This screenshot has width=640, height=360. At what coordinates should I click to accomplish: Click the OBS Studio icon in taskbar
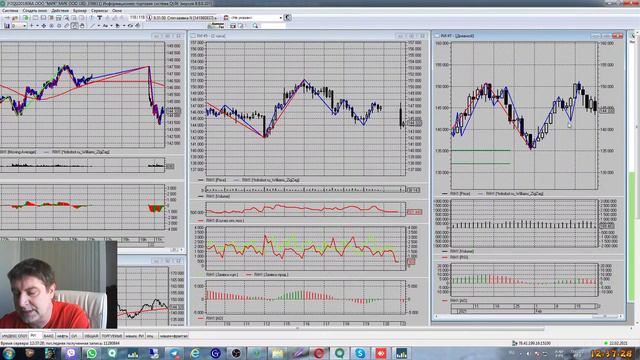pos(236,353)
